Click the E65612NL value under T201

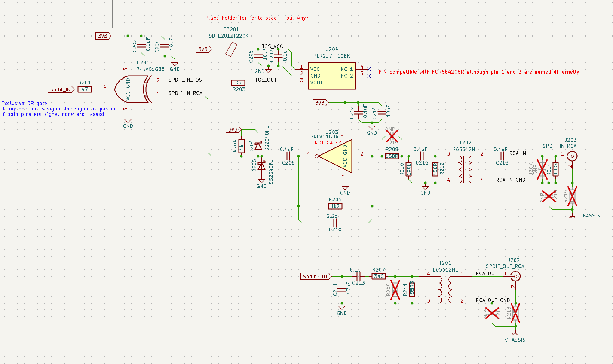[x=445, y=270]
